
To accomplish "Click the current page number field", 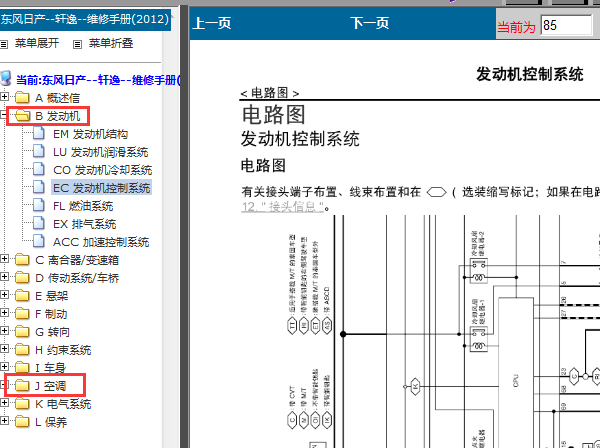I will point(566,26).
